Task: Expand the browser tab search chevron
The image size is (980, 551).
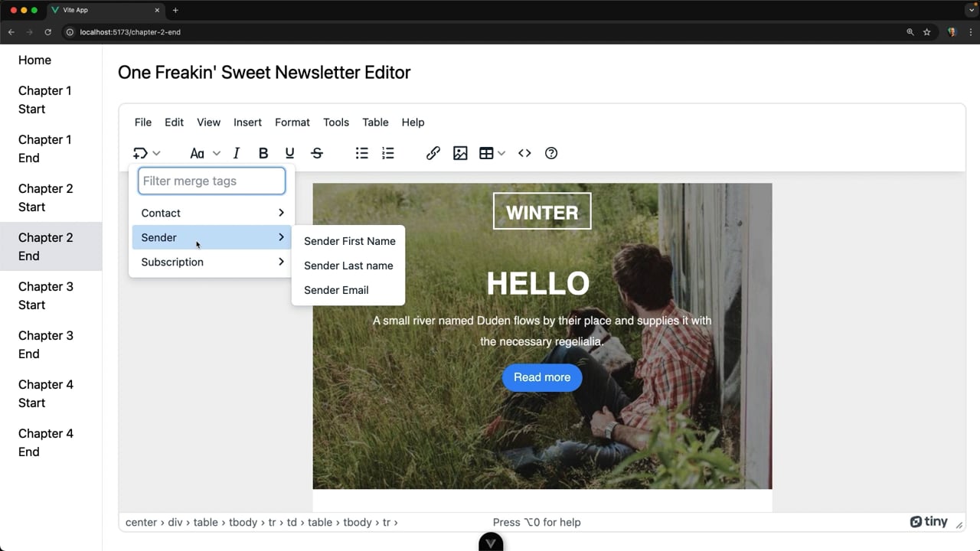Action: (971, 10)
